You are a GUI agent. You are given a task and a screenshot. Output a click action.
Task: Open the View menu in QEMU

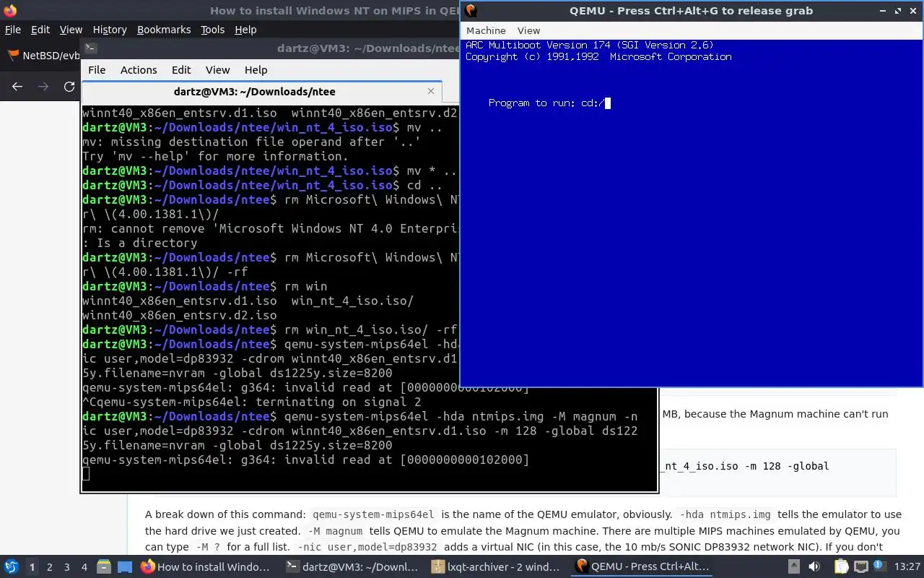[528, 30]
